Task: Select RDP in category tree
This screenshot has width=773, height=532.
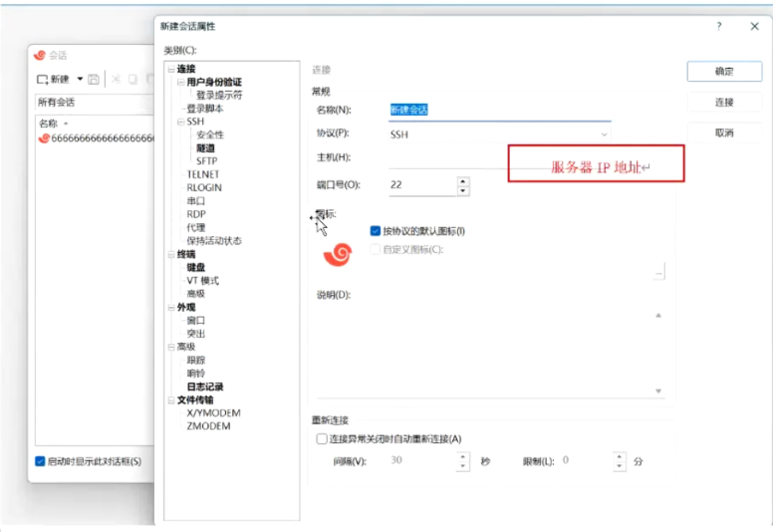Action: click(195, 214)
